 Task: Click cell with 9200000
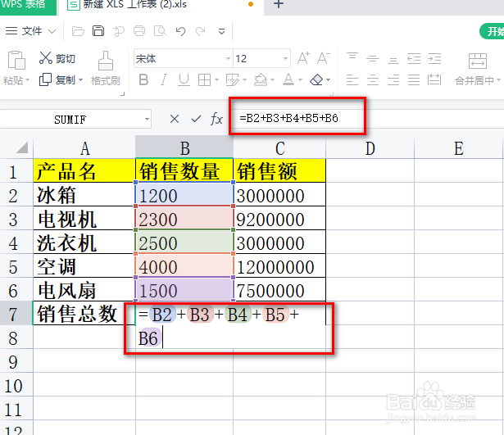279,219
